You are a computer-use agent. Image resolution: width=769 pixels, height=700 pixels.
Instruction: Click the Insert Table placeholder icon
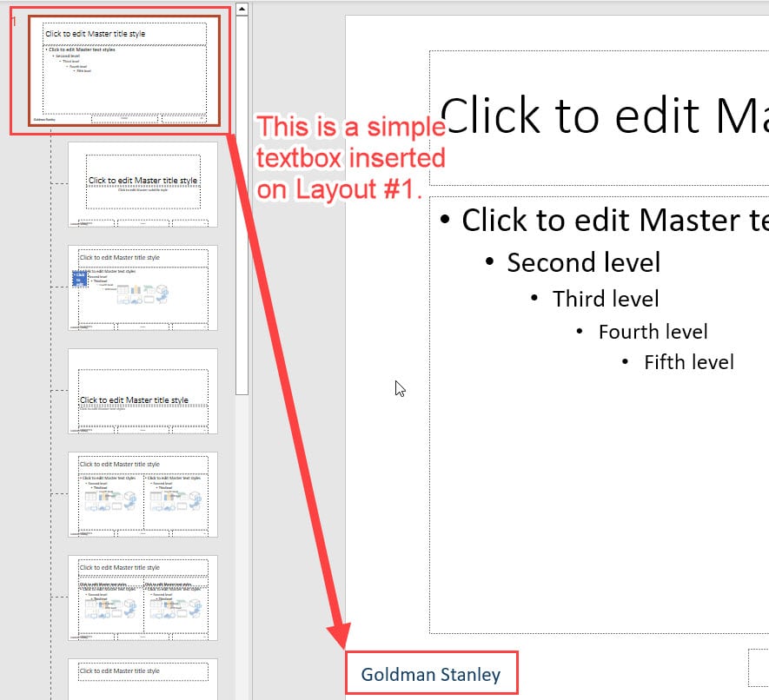123,289
